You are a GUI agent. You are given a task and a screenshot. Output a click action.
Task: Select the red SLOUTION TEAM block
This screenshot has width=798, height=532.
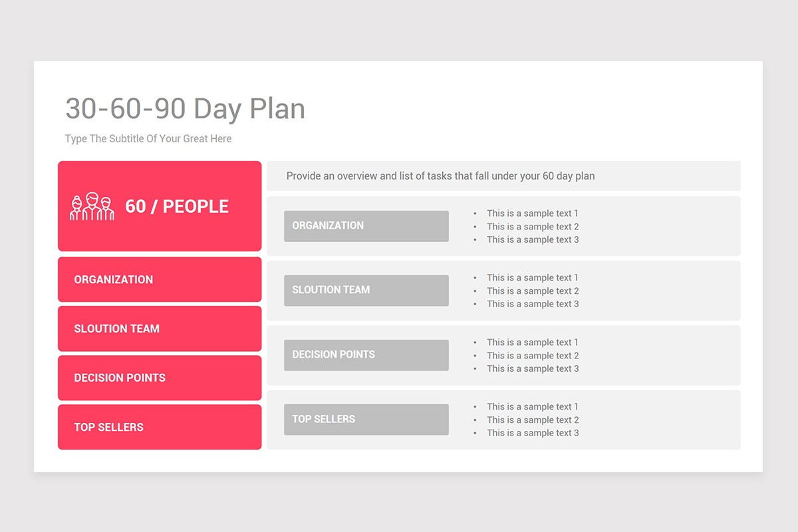[160, 329]
